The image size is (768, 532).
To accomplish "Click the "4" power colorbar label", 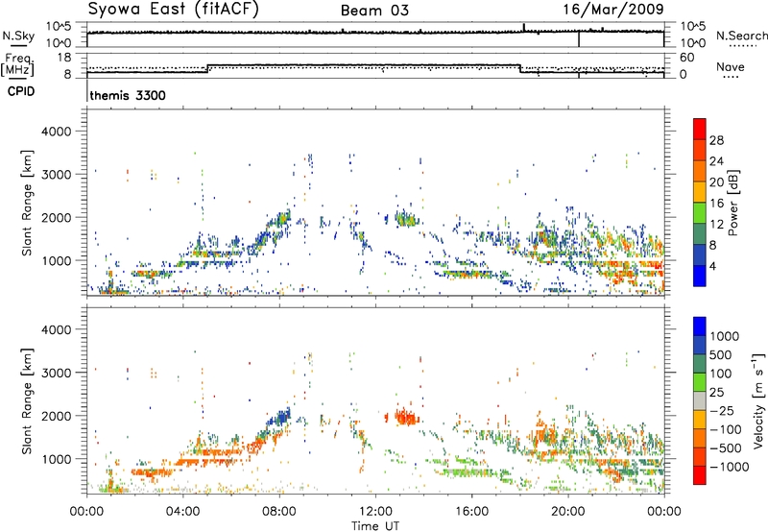I will coord(712,267).
